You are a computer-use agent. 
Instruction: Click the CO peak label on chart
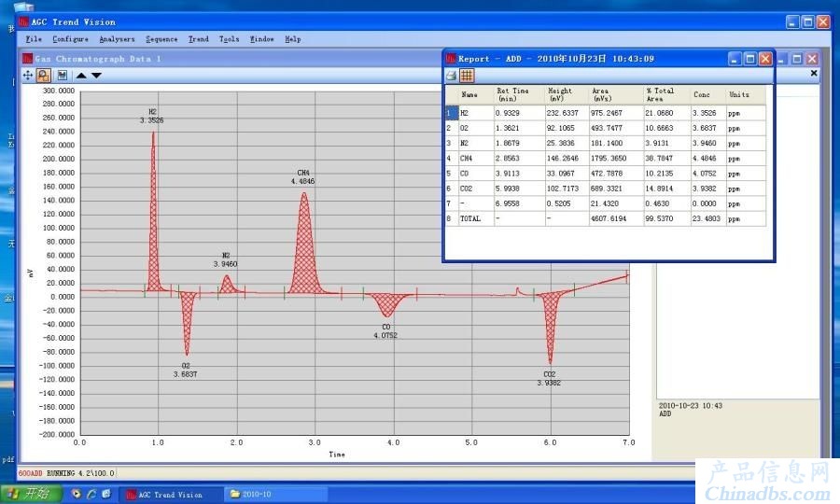coord(385,331)
